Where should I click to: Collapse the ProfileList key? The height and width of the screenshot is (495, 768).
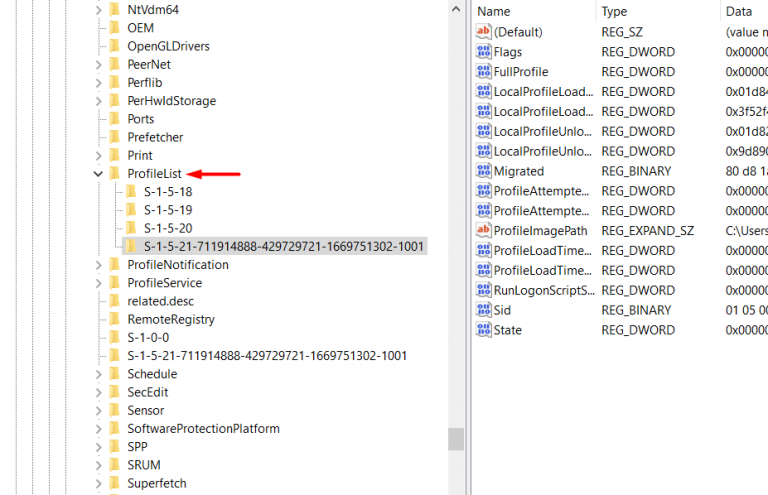(98, 174)
